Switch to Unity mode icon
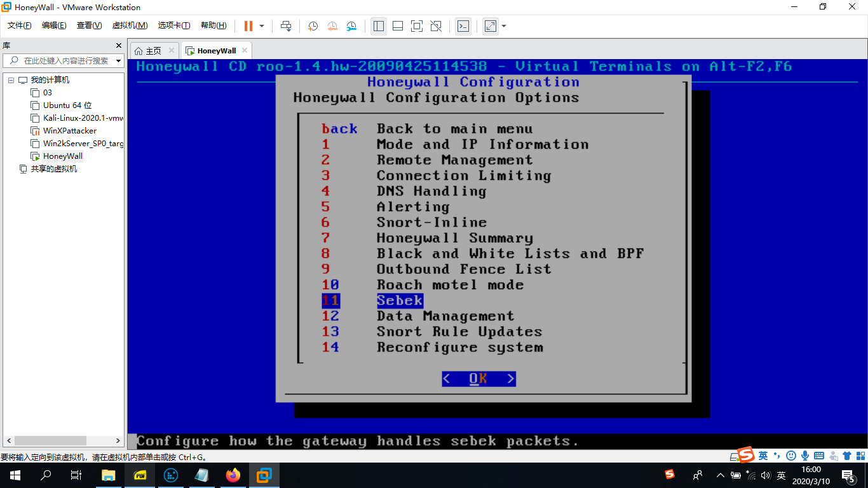The image size is (868, 488). (436, 26)
